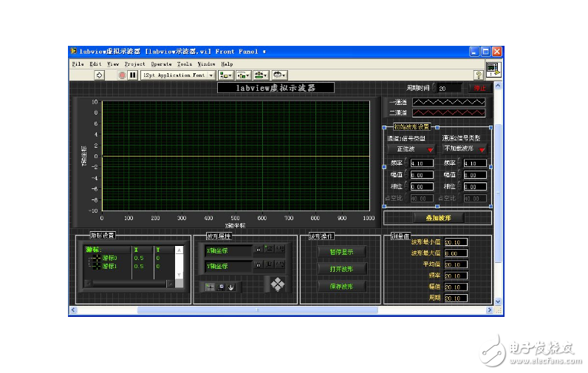
Task: Click the Y-axis scale lock icon
Action: [259, 265]
